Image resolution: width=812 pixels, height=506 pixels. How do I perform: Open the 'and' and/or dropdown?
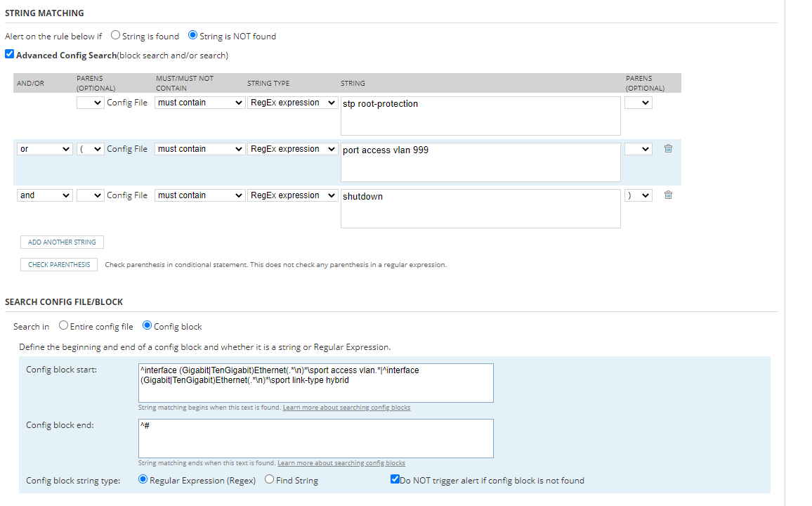[x=44, y=195]
